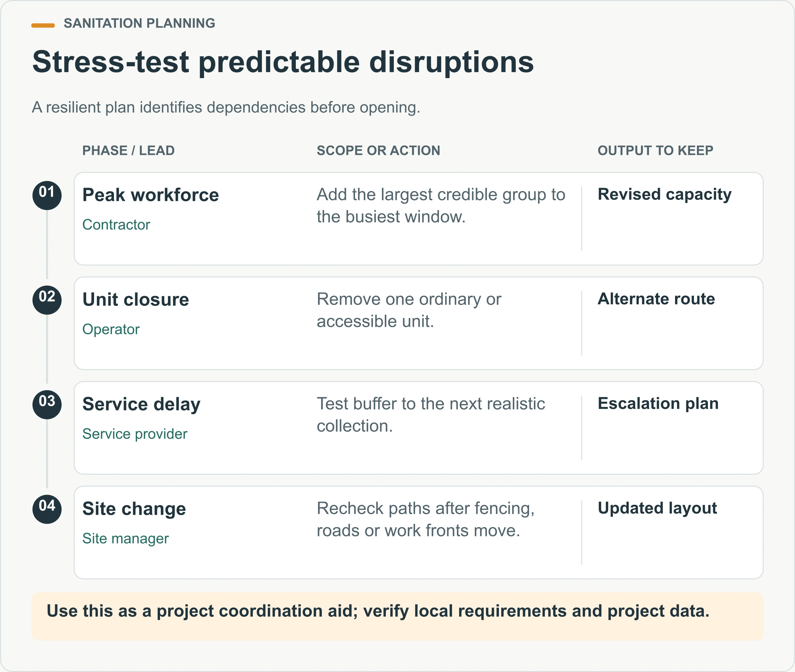Screen dimensions: 795x672
Task: Select the Updated layout output
Action: 657,508
